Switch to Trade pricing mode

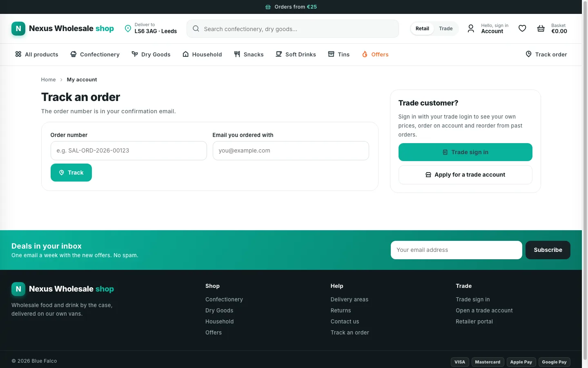[x=446, y=29]
